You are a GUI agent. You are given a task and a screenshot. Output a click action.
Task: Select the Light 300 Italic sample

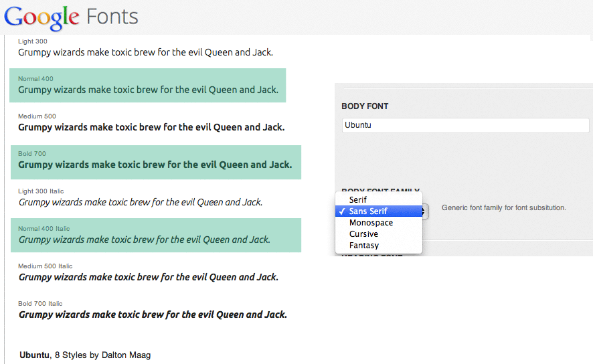[141, 197]
